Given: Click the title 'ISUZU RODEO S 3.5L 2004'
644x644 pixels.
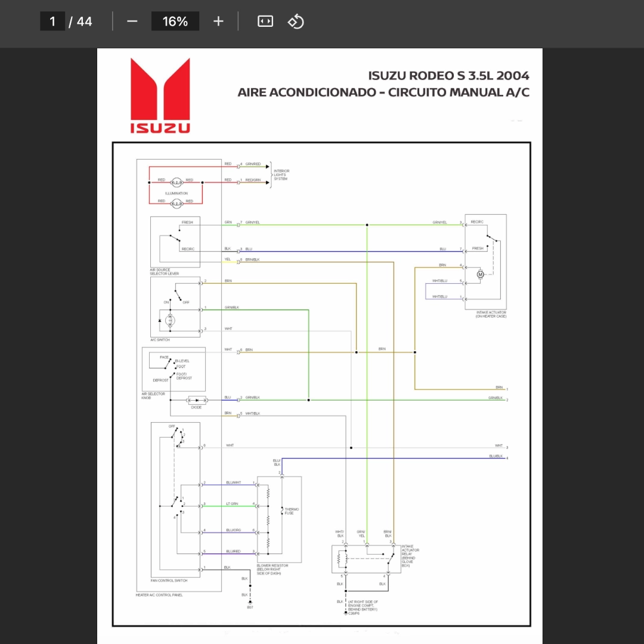Looking at the screenshot, I should point(448,76).
